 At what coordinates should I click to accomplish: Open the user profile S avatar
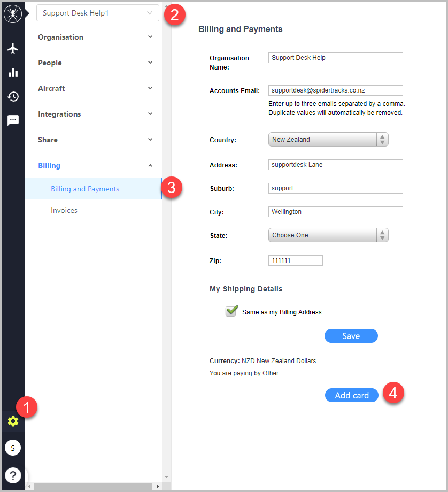click(x=13, y=448)
